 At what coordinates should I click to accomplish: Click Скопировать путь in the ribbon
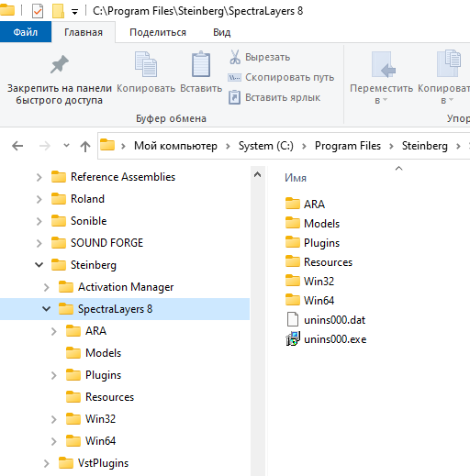[281, 77]
